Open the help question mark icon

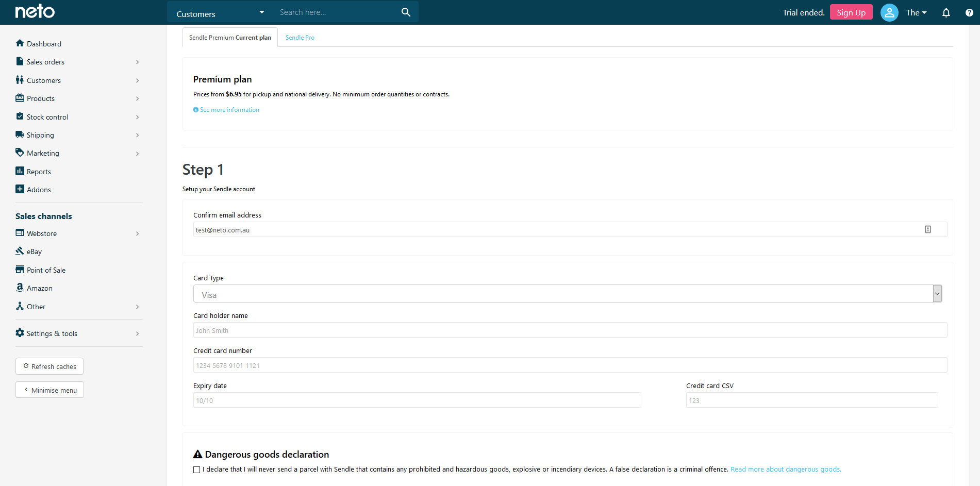pos(969,13)
